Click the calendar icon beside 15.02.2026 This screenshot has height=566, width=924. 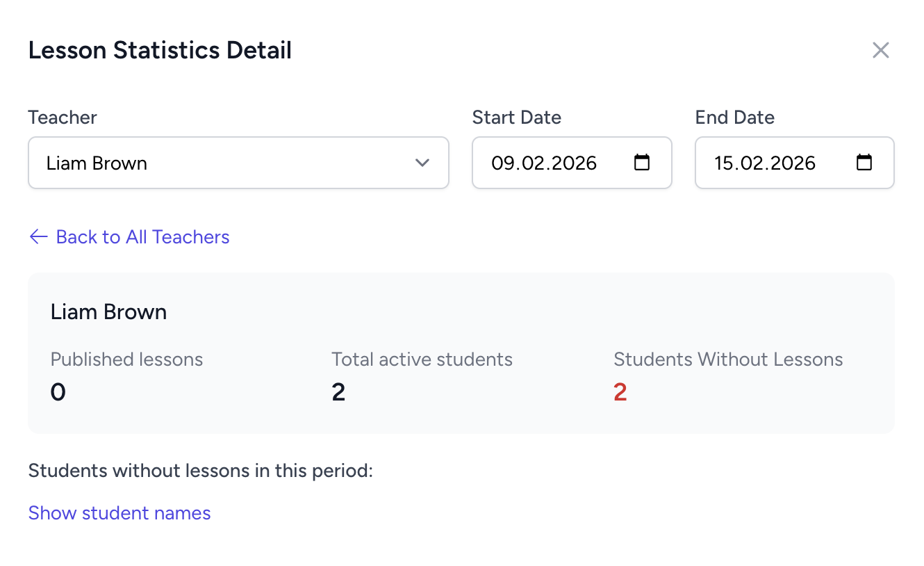coord(864,163)
